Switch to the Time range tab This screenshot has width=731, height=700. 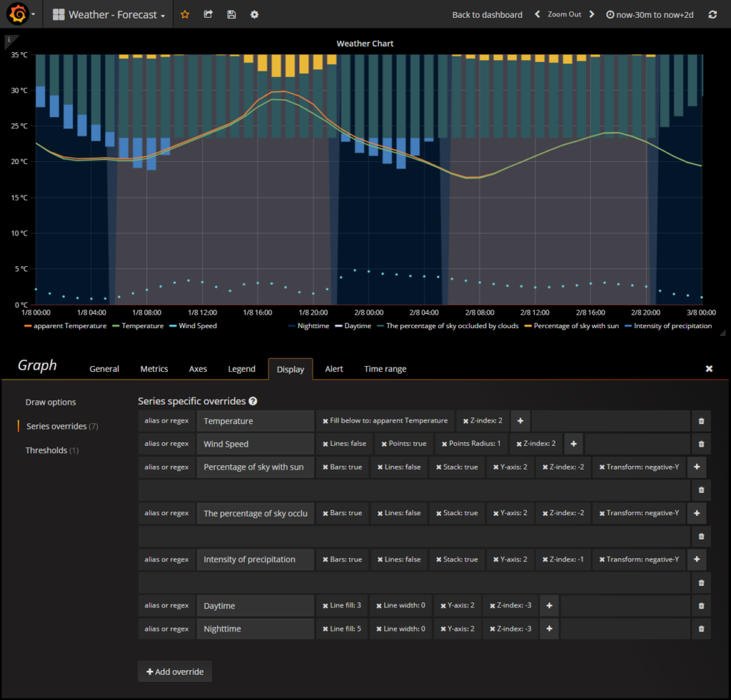[385, 369]
